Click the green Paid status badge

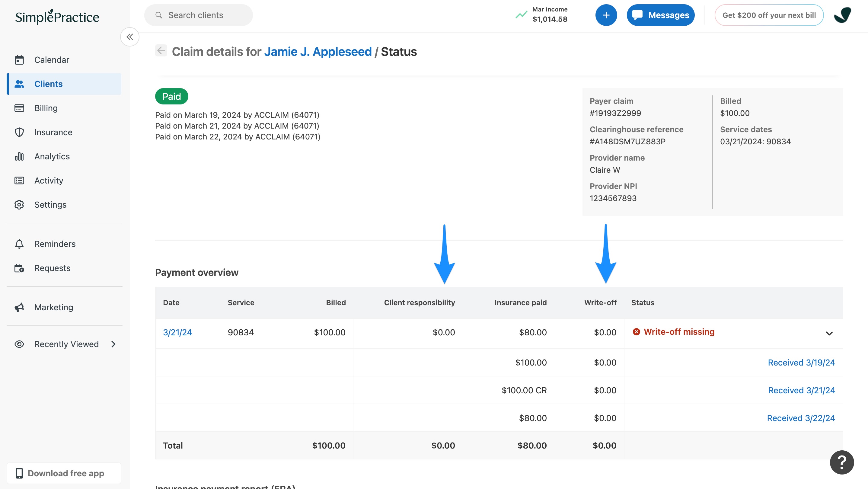(171, 96)
